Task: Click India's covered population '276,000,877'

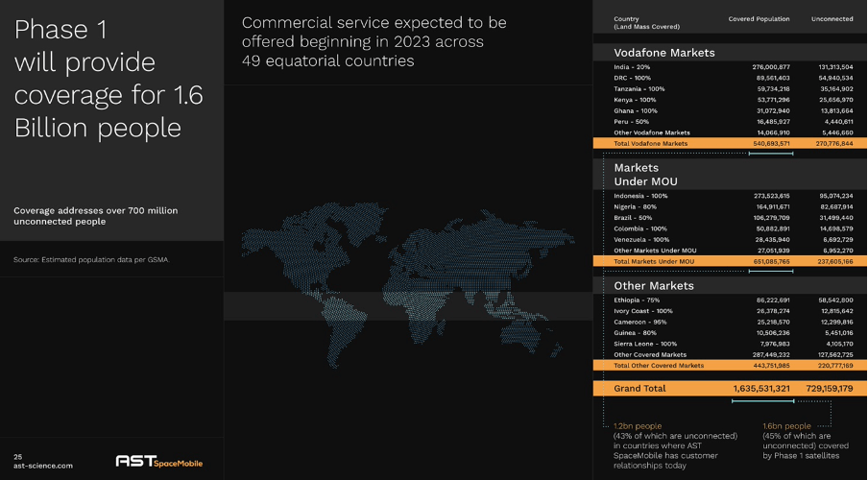Action: pos(771,67)
